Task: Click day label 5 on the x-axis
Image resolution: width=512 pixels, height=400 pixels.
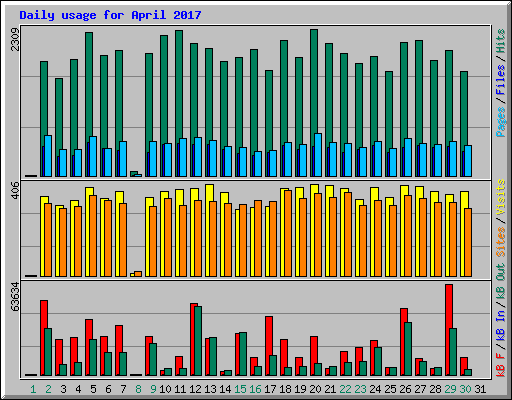Action: [93, 389]
